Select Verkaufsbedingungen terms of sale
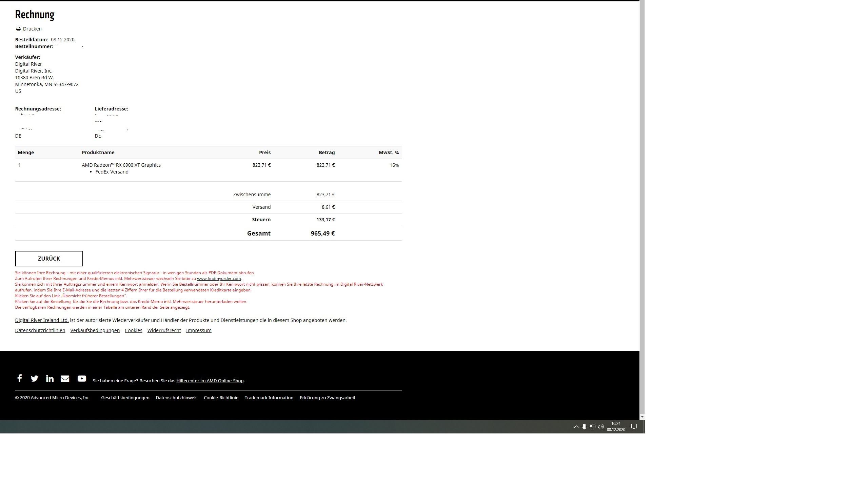 95,330
